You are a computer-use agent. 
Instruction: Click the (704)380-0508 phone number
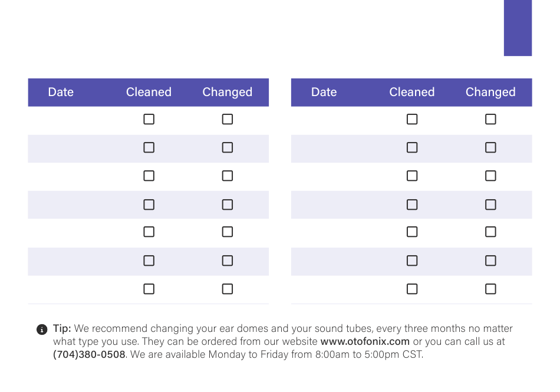(x=89, y=354)
